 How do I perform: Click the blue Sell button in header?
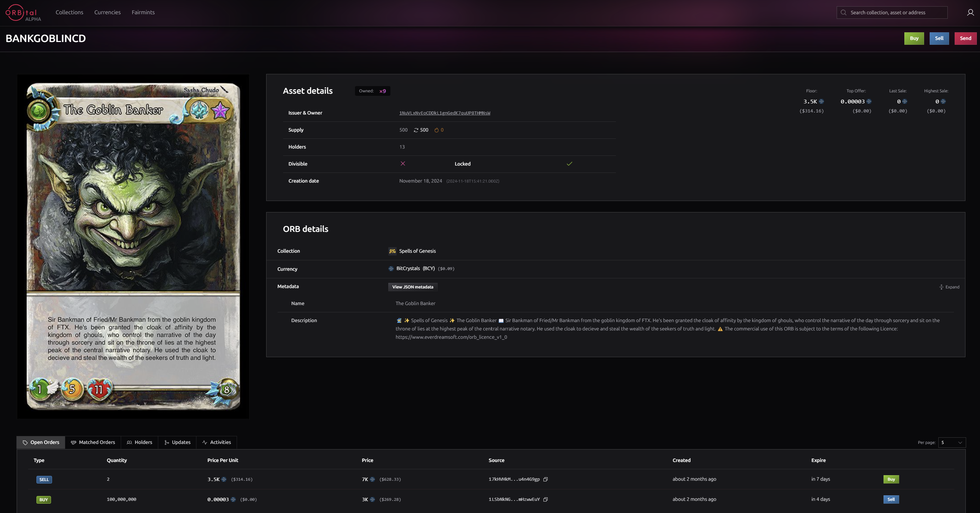[939, 39]
